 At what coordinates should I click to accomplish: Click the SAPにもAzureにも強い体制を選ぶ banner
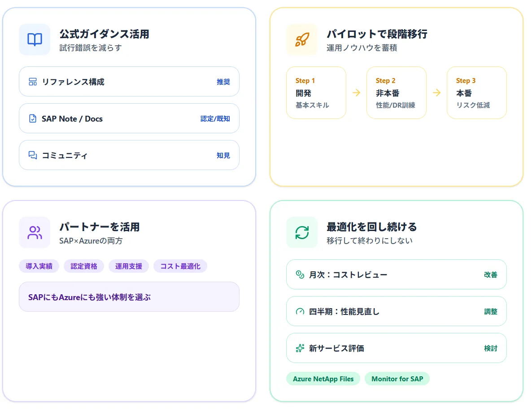point(129,297)
